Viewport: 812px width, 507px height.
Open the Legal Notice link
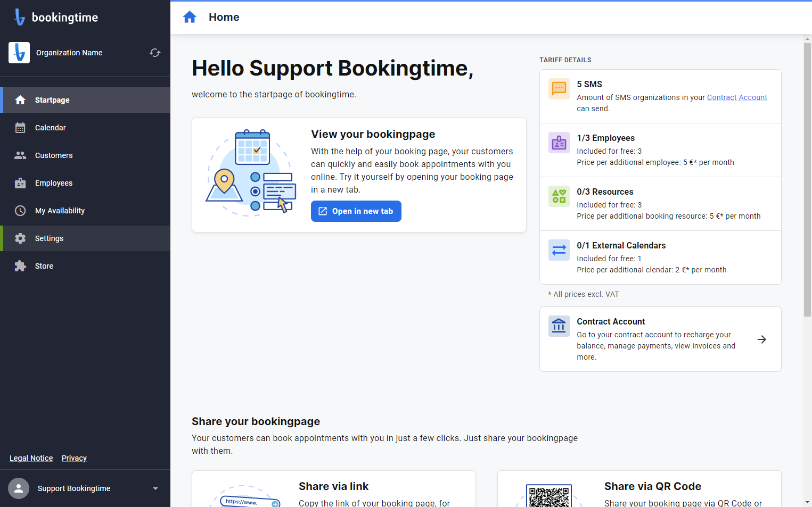pos(31,458)
